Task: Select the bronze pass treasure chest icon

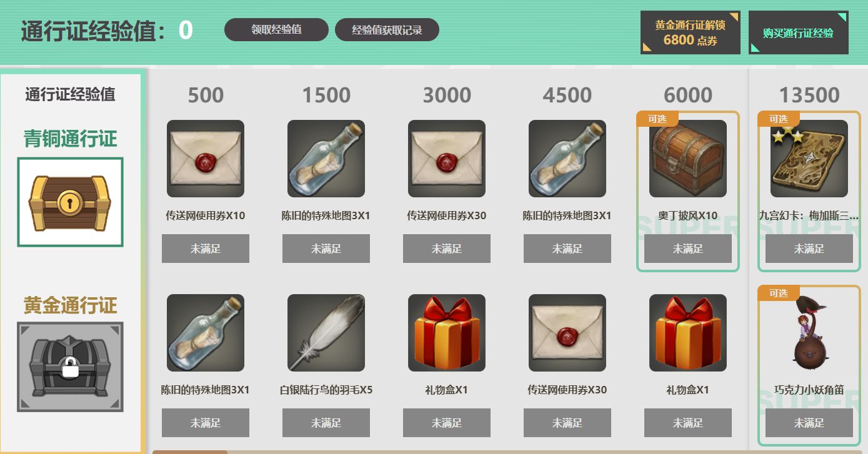Action: click(70, 202)
